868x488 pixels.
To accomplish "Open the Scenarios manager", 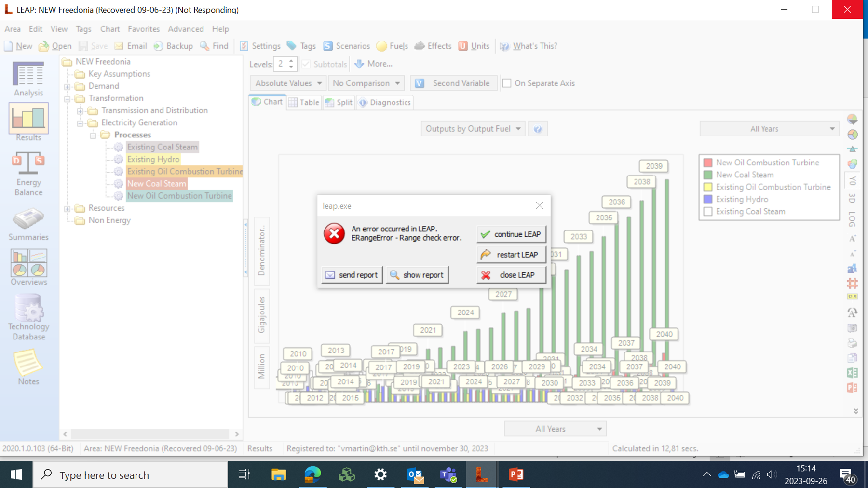I will (x=347, y=46).
